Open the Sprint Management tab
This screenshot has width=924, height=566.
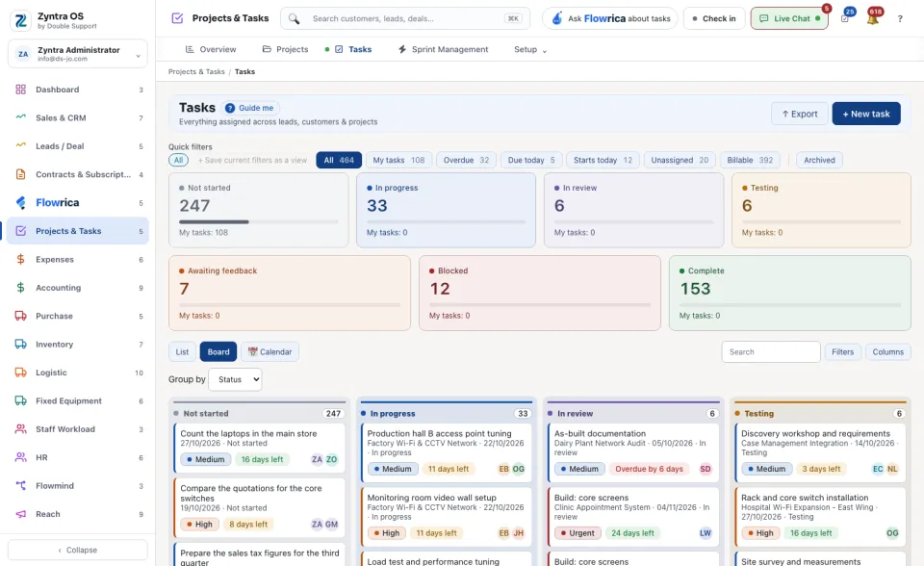[x=443, y=49]
